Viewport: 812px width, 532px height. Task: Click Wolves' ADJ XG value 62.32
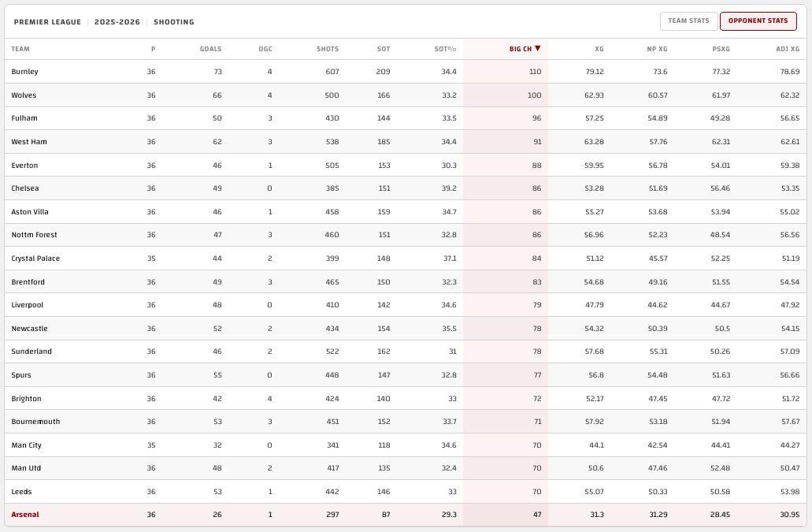click(790, 95)
